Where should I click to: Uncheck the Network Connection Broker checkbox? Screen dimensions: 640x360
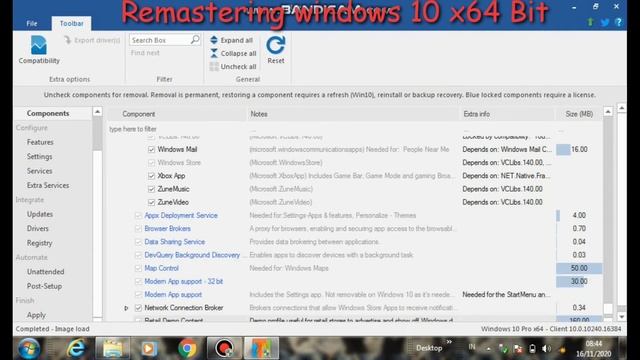click(x=138, y=308)
